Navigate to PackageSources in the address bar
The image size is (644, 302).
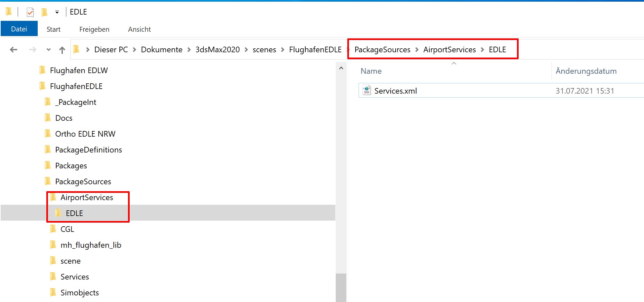382,50
